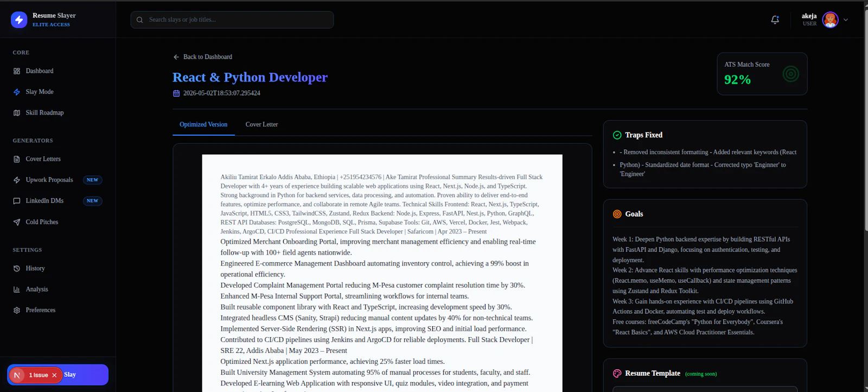Click the Week 1 Python backend goal text
868x392 pixels.
click(701, 250)
